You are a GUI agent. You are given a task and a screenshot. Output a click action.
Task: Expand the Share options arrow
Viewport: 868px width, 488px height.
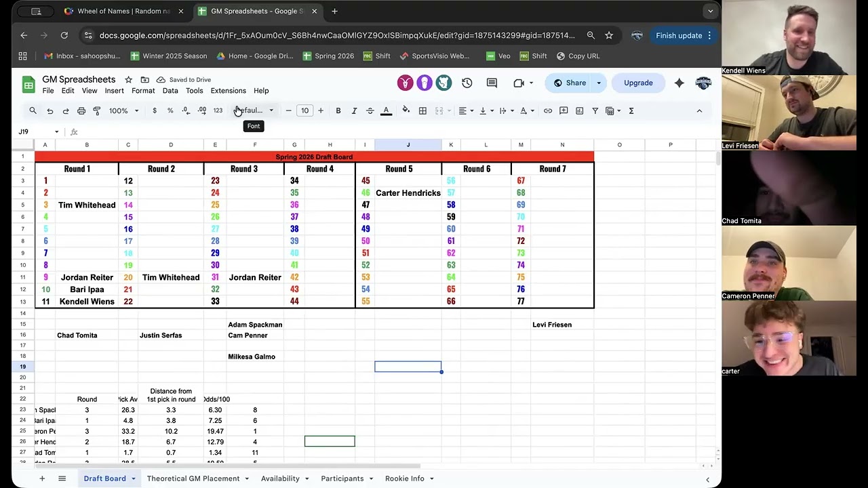pyautogui.click(x=599, y=83)
